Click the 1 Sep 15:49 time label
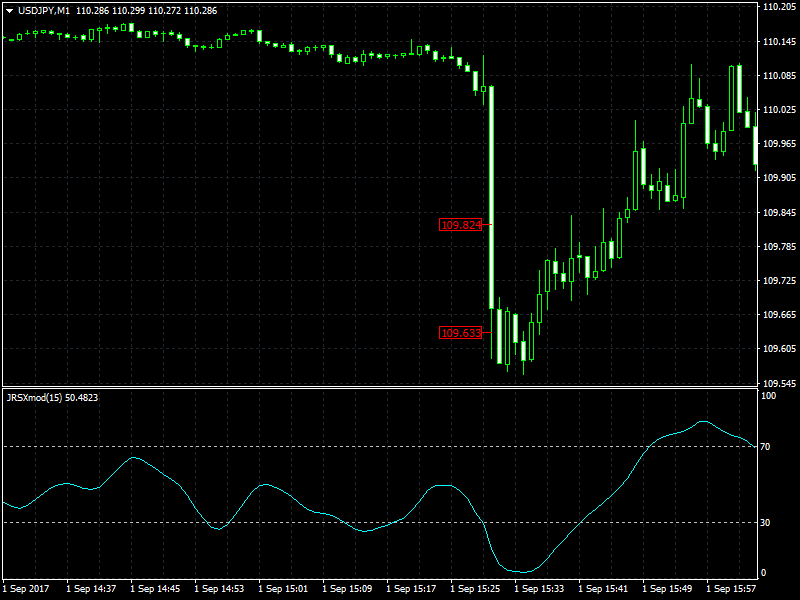 click(667, 589)
